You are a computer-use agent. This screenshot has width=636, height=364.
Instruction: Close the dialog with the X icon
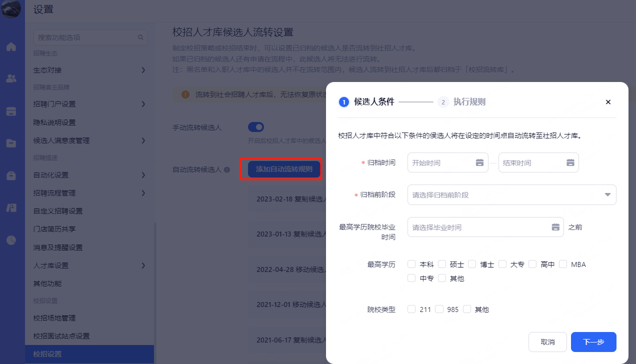click(x=608, y=102)
